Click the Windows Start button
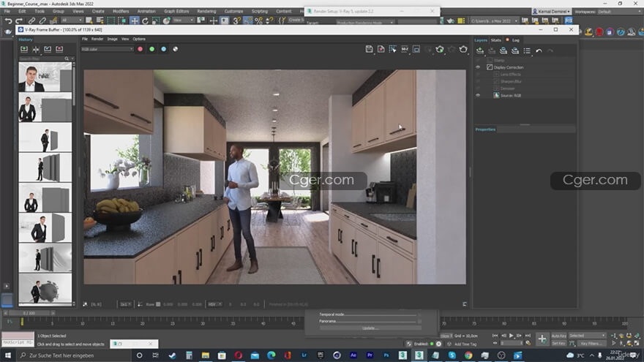This screenshot has height=362, width=644. (8, 355)
